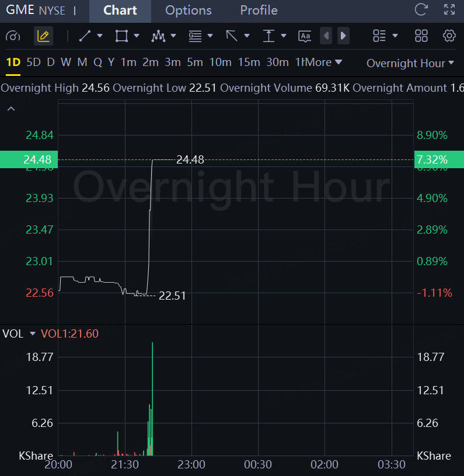Open the measure tool dropdown arrow
Viewport: 464px width, 476px height.
(284, 36)
